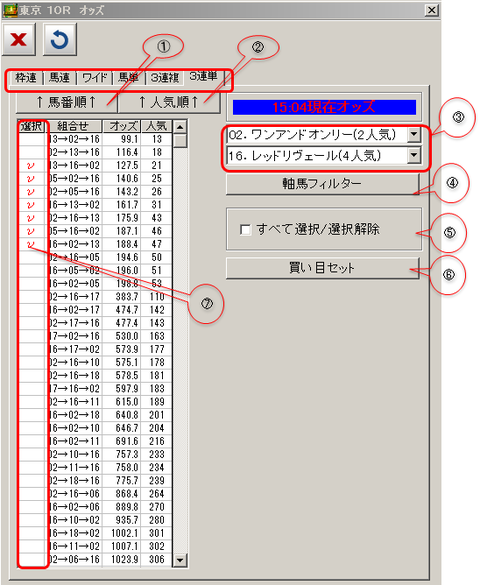Viewport: 480px width, 585px height.
Task: Uncheck the selection mark for odds 143.2
Action: [x=31, y=192]
